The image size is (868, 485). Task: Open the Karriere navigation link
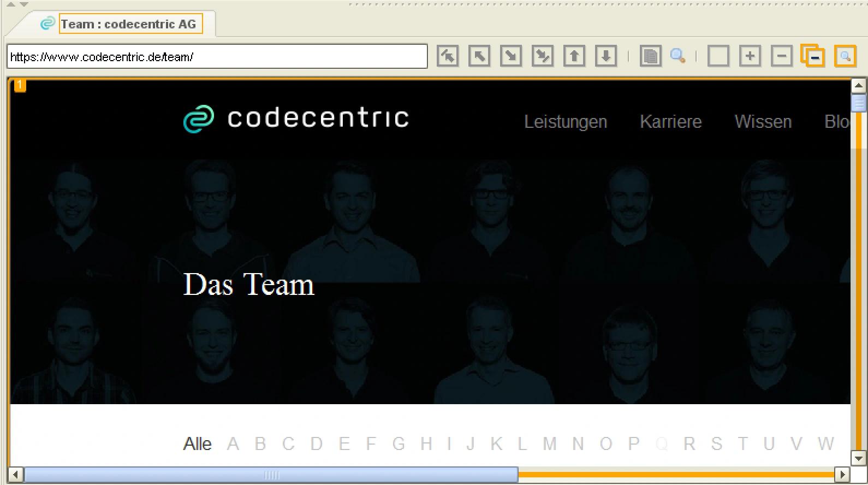(x=670, y=121)
